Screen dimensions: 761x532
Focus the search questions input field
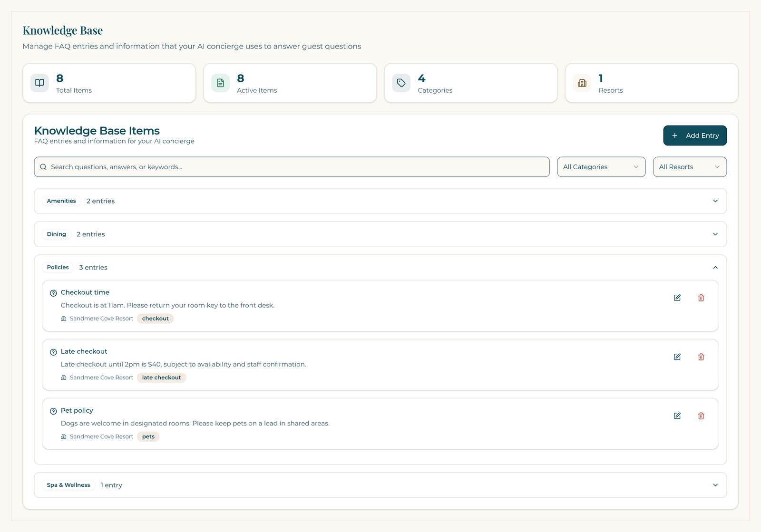tap(292, 167)
